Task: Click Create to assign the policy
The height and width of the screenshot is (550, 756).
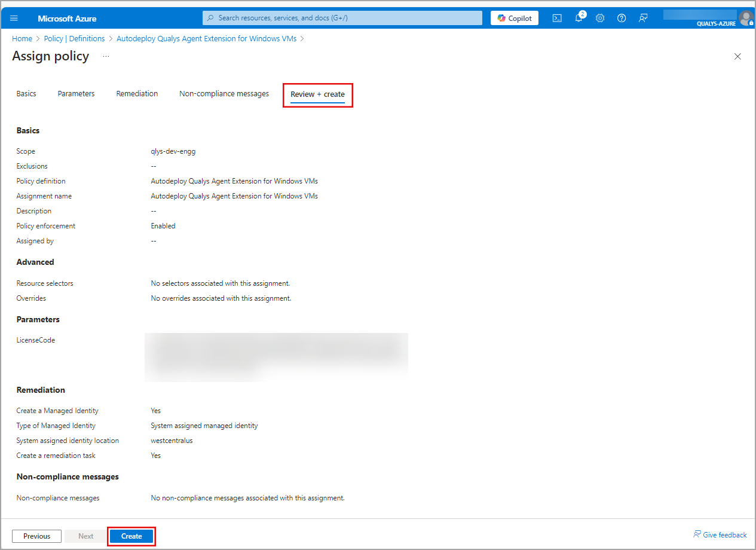Action: 131,536
